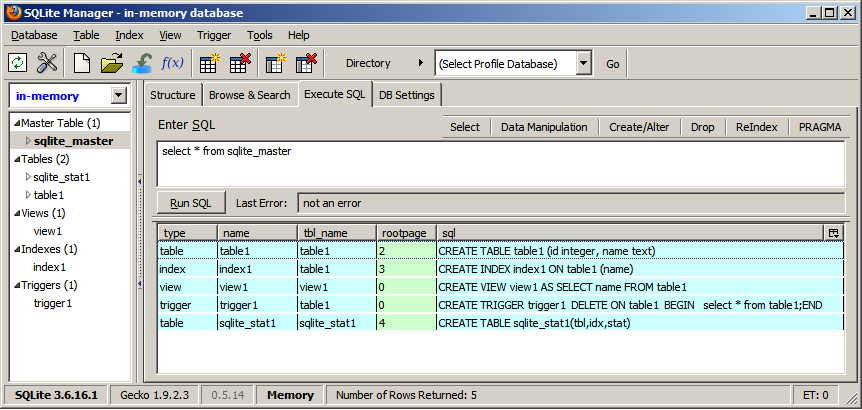Screen dimensions: 862x410
Task: Click the Data Manipulation button
Action: [544, 127]
